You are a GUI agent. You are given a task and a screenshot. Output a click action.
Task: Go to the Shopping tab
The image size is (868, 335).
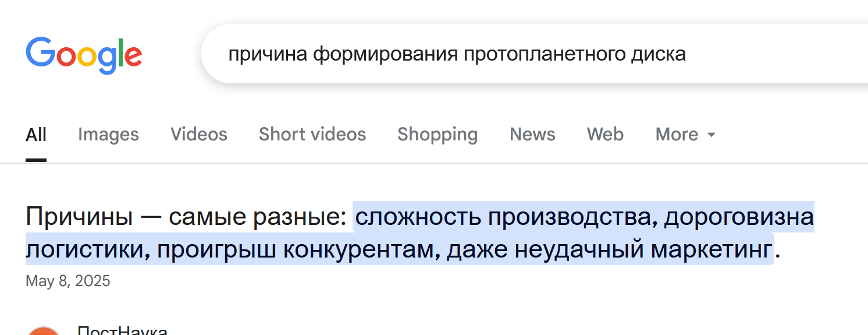(x=437, y=135)
